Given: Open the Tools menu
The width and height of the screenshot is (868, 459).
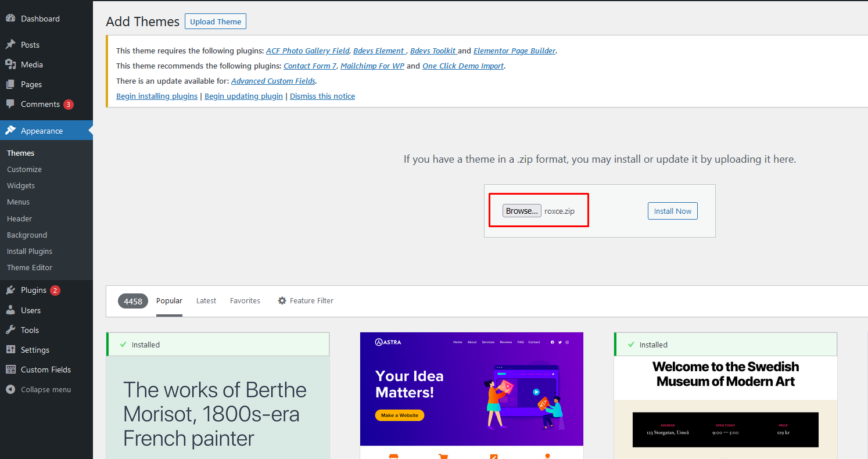Looking at the screenshot, I should (x=46, y=330).
